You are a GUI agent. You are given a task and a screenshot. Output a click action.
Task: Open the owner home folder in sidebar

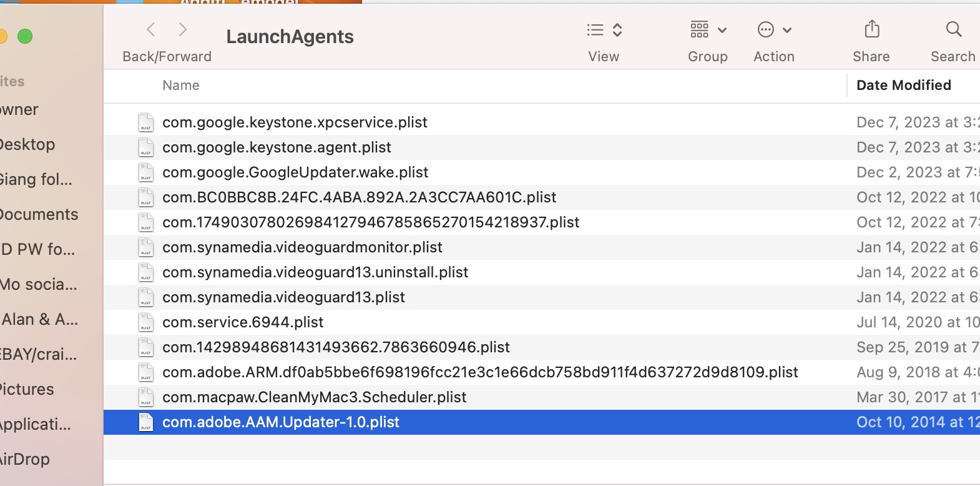click(19, 110)
